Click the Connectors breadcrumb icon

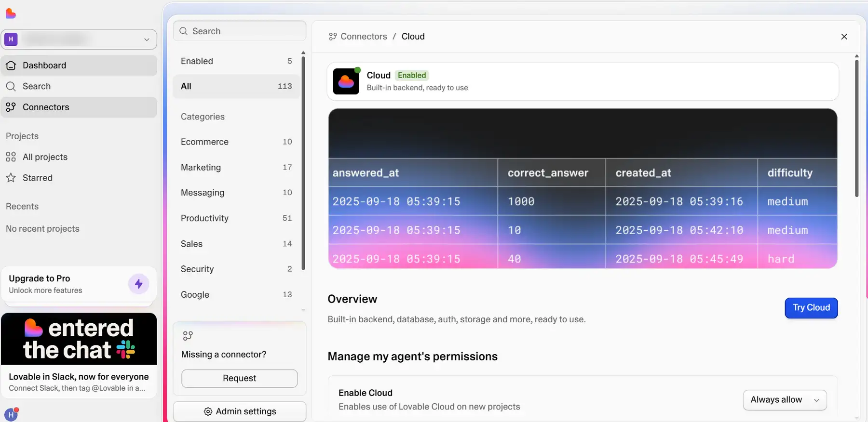click(333, 37)
